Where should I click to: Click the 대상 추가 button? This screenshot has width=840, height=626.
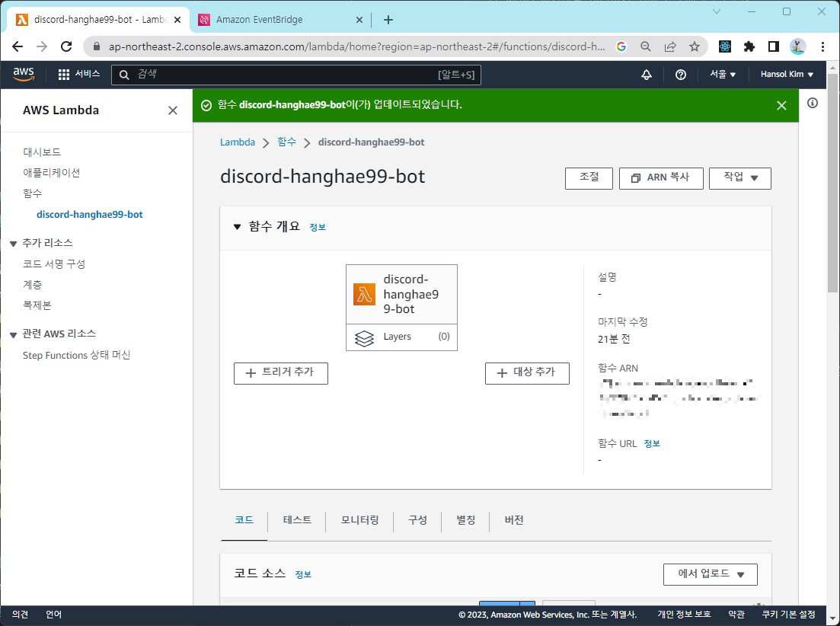[x=527, y=373]
